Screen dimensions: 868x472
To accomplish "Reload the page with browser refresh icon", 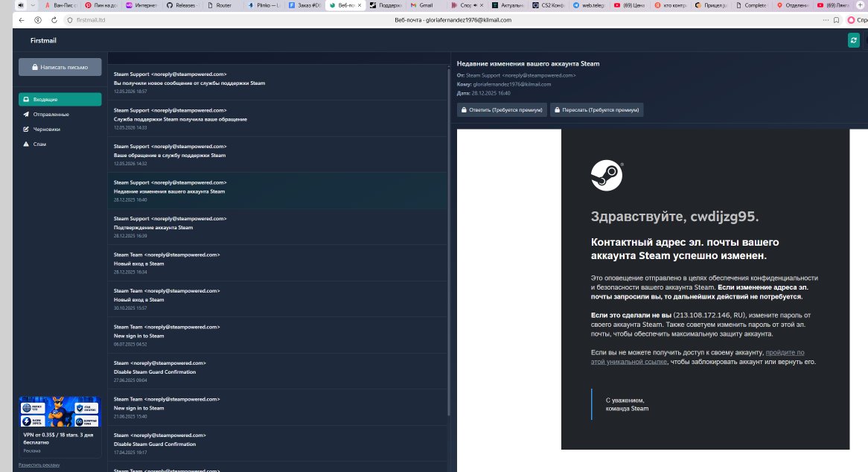I will pos(54,20).
